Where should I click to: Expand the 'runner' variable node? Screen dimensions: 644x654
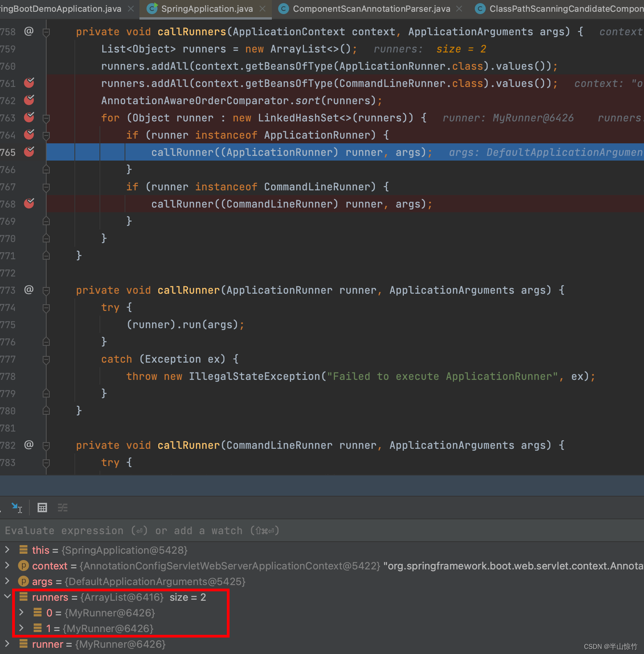point(7,644)
